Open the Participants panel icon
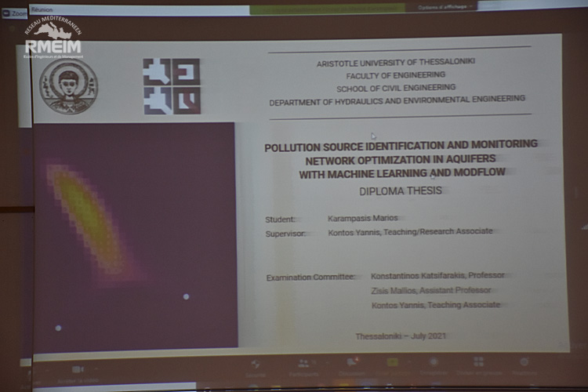This screenshot has width=588, height=392. click(x=303, y=363)
